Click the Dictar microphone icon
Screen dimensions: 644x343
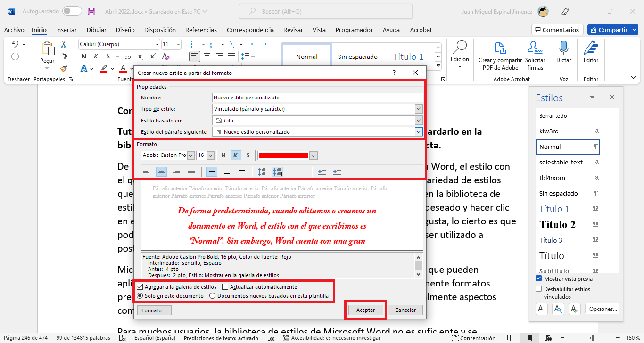pos(563,48)
